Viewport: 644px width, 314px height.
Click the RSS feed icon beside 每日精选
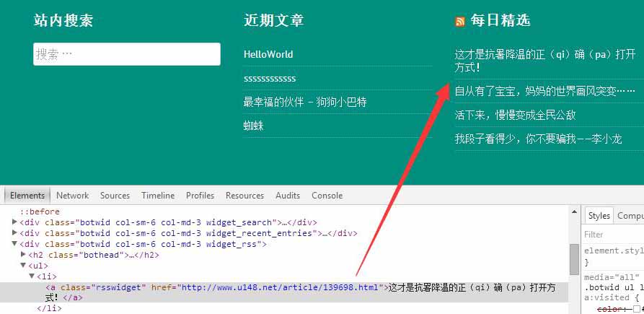coord(460,22)
